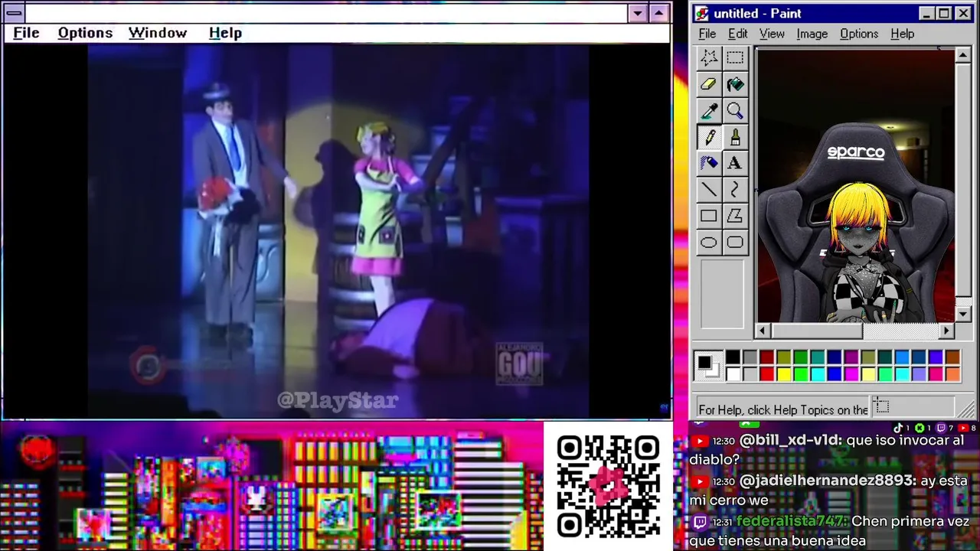
Task: Select the Polygon tool in Paint
Action: (735, 216)
